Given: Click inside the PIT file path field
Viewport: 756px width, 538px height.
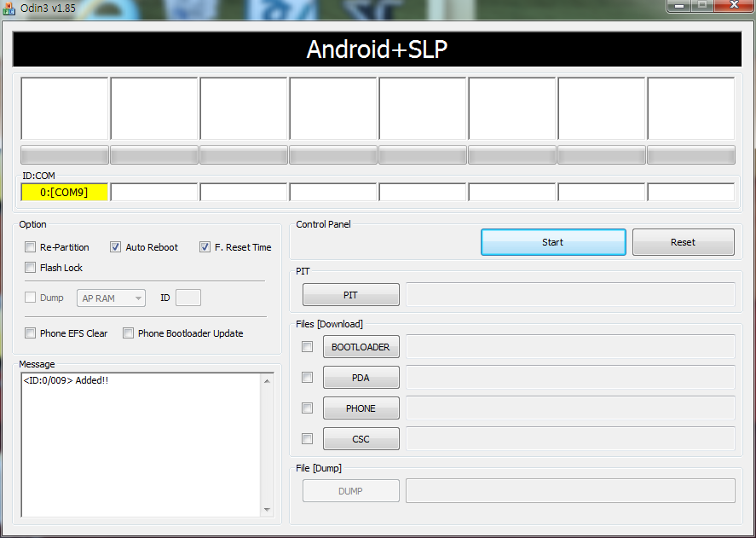Looking at the screenshot, I should coord(570,295).
